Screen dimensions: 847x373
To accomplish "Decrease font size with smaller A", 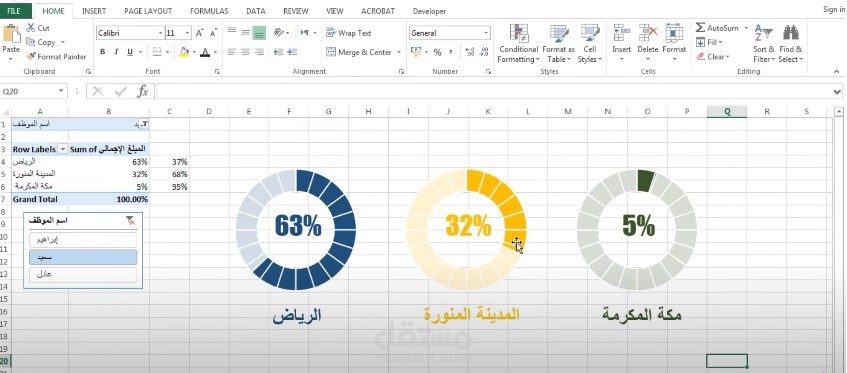I will tap(213, 33).
